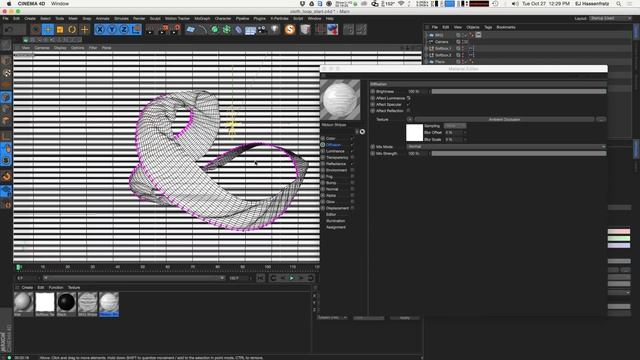Image resolution: width=640 pixels, height=360 pixels.
Task: Toggle the Affect Reflection checkbox
Action: 409,111
